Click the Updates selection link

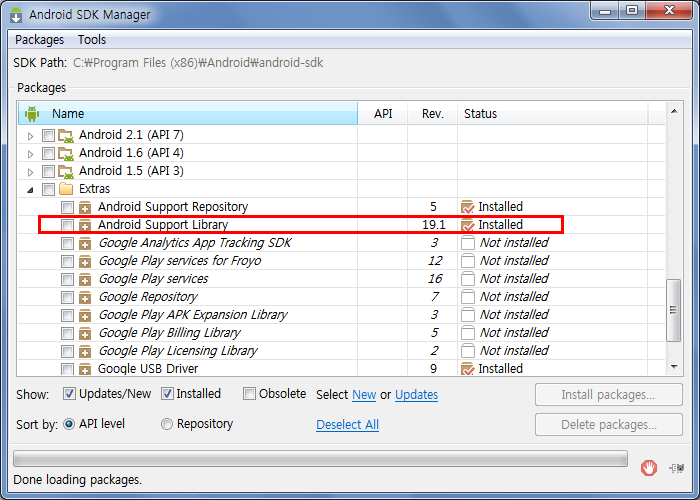417,395
